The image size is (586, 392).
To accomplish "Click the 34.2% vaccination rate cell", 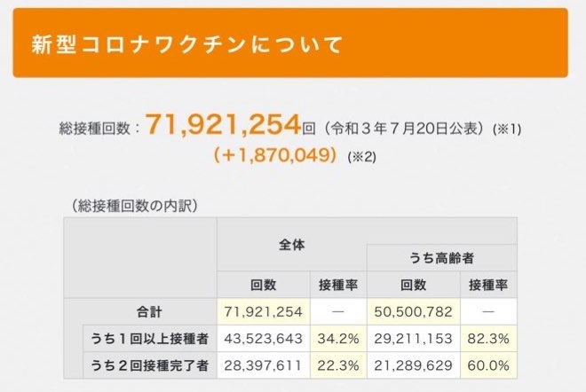I will pyautogui.click(x=338, y=338).
